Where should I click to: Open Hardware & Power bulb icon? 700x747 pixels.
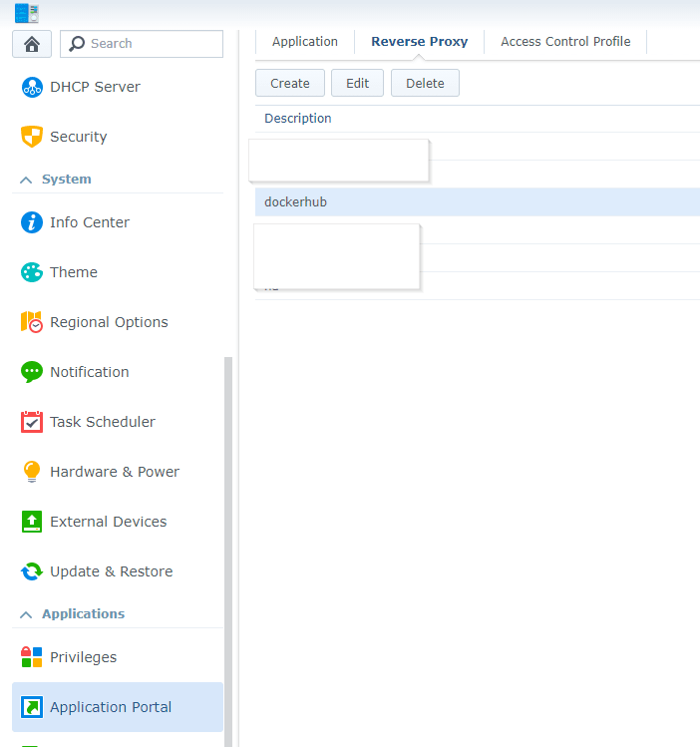coord(32,472)
